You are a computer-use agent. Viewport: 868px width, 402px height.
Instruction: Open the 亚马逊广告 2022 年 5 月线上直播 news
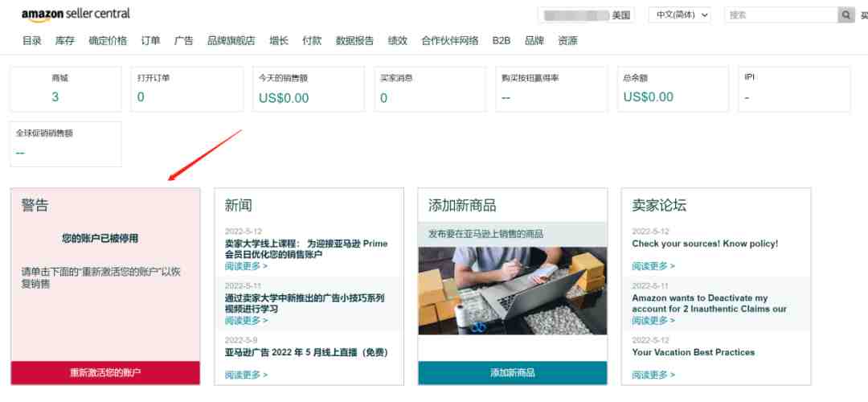click(x=307, y=353)
